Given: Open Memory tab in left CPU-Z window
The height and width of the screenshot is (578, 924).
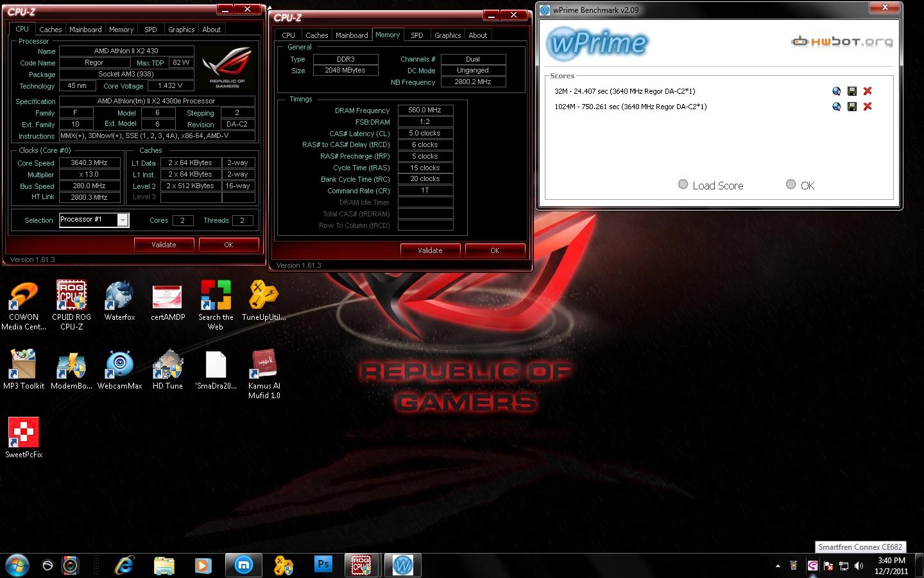Looking at the screenshot, I should [x=121, y=30].
